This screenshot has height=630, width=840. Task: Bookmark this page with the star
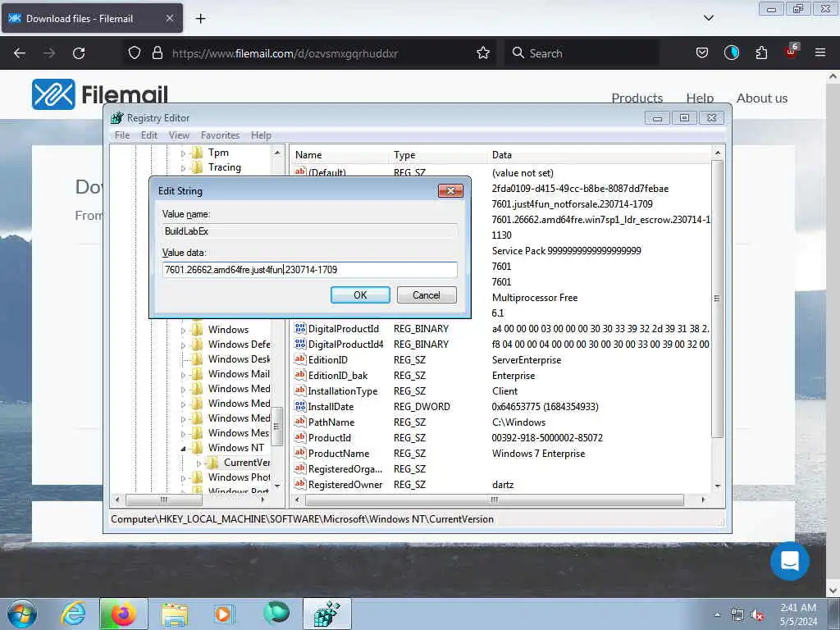pyautogui.click(x=482, y=53)
